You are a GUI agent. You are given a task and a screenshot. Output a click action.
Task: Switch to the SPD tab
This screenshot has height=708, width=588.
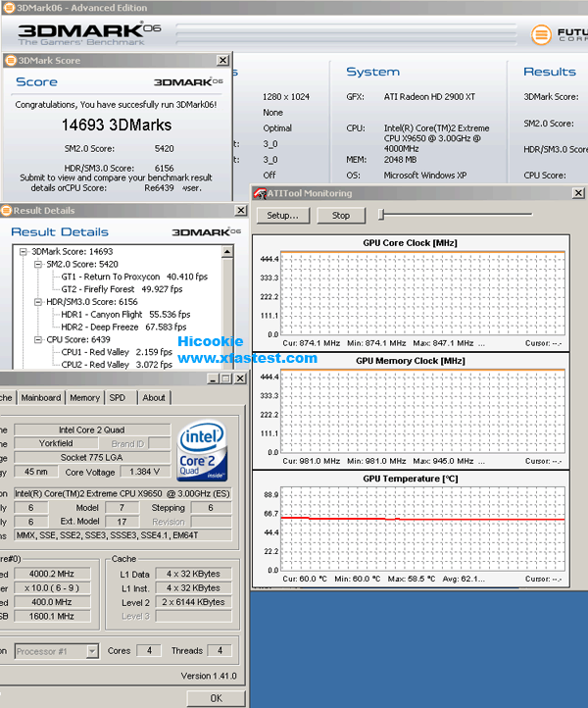tap(120, 398)
